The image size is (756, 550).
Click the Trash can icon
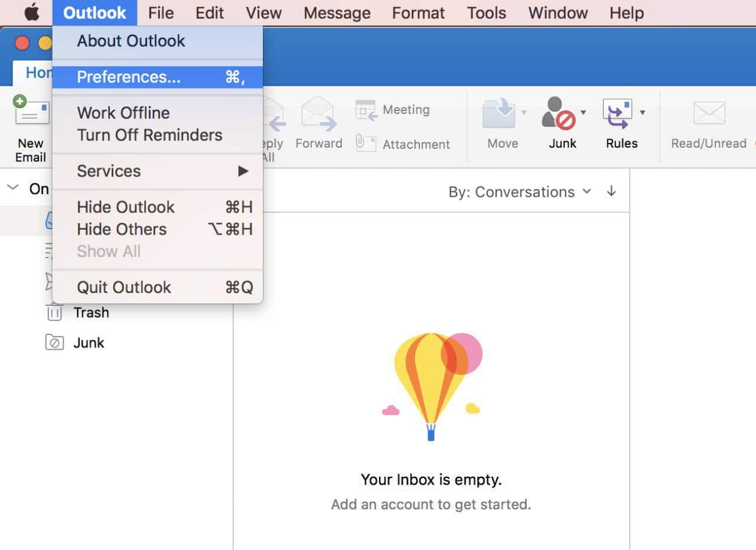pos(54,312)
